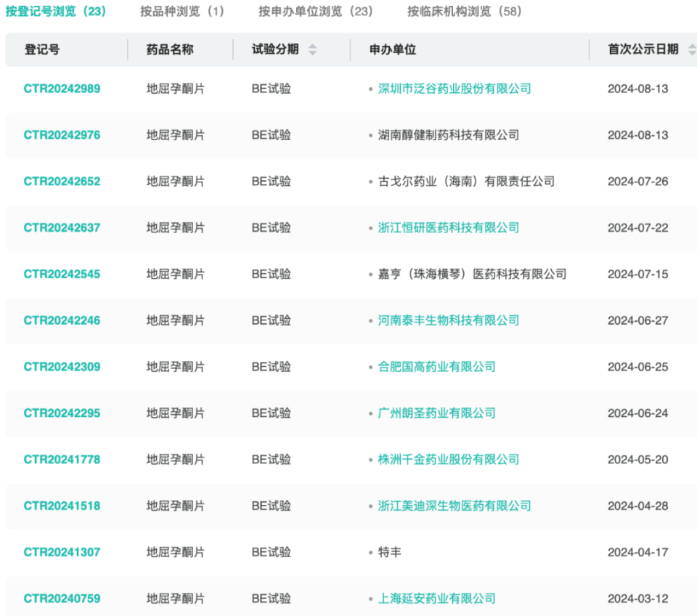
Task: Click date 2024-06-27
Action: point(638,320)
